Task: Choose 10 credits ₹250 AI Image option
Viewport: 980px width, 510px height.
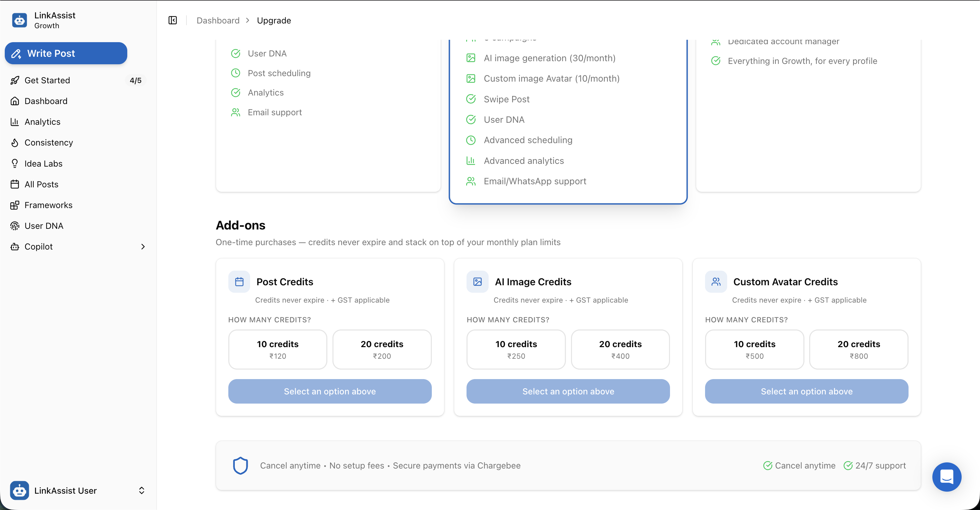Action: (x=516, y=349)
